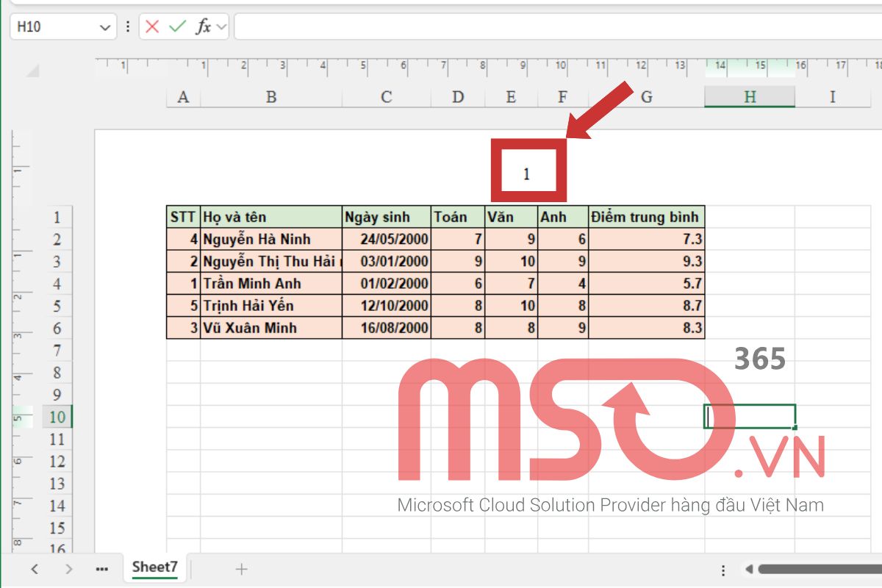
Task: Click the formula bar options dots
Action: click(128, 27)
